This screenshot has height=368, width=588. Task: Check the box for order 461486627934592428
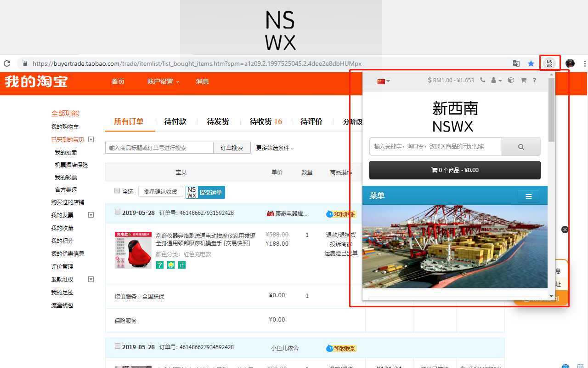click(x=118, y=346)
